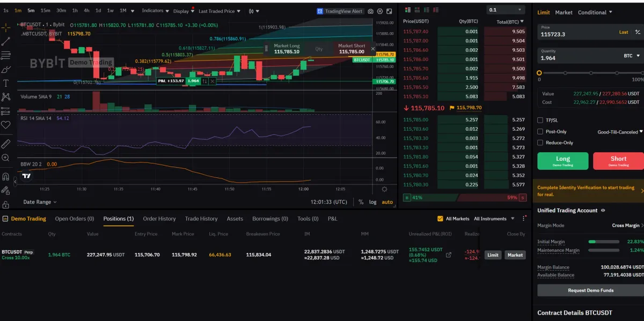This screenshot has height=321, width=644.
Task: Lock all drawings with padlock icon
Action: pos(6,204)
